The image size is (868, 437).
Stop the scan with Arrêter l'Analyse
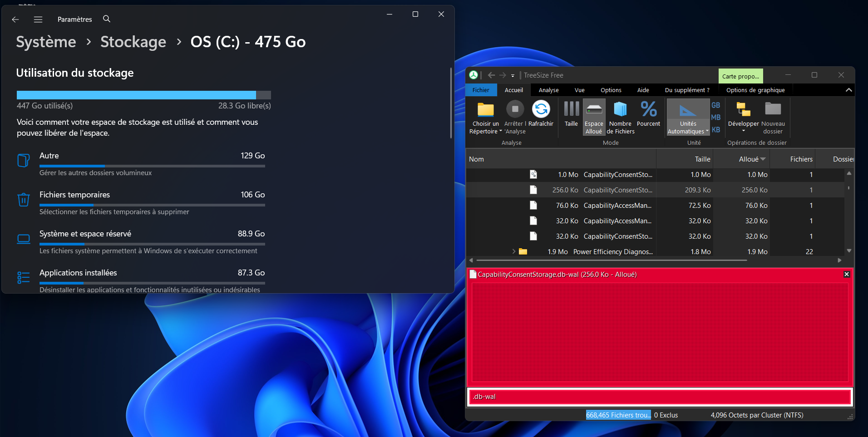515,117
